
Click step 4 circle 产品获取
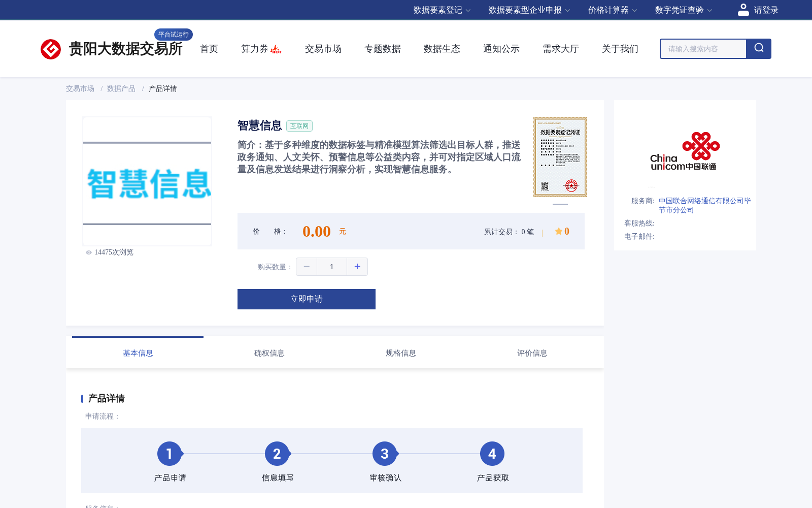click(x=492, y=454)
